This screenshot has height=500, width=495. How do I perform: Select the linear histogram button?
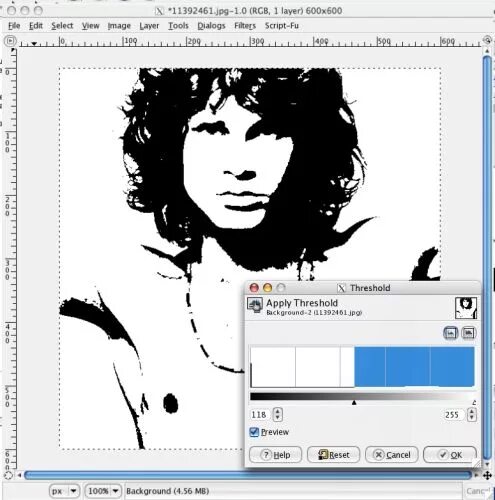pyautogui.click(x=450, y=333)
